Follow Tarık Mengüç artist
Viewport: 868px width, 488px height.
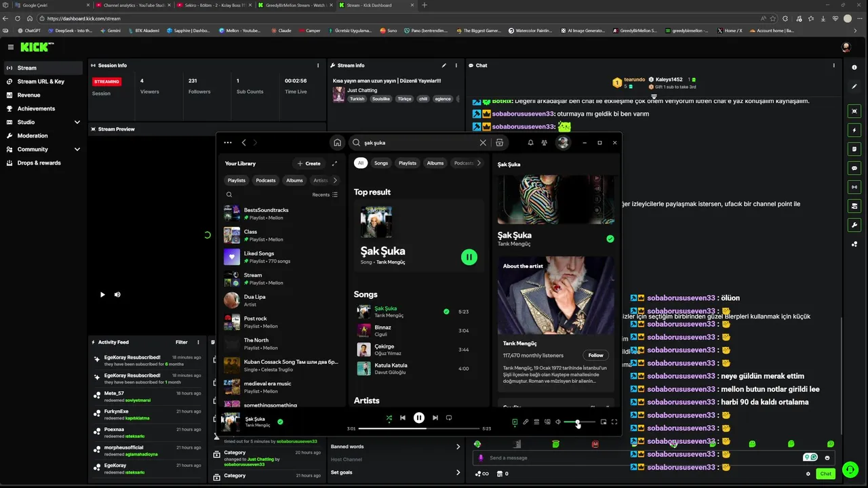595,355
